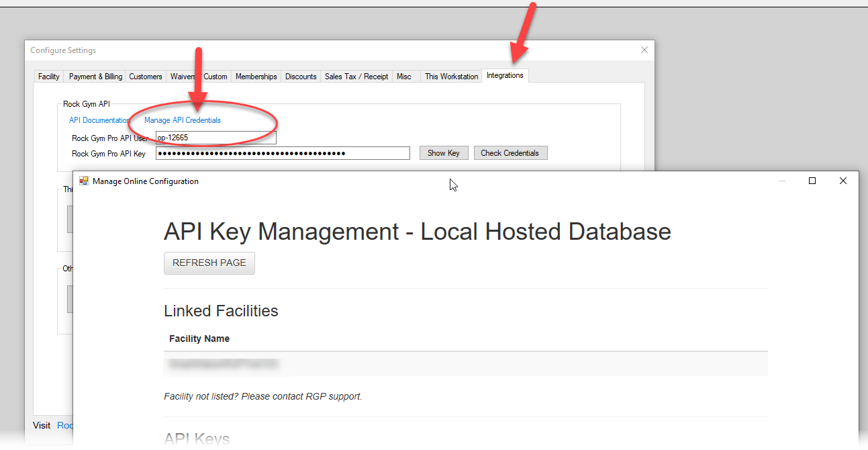Screen dimensions: 868x450
Task: Maximize the Manage Online Configuration window
Action: pyautogui.click(x=812, y=181)
